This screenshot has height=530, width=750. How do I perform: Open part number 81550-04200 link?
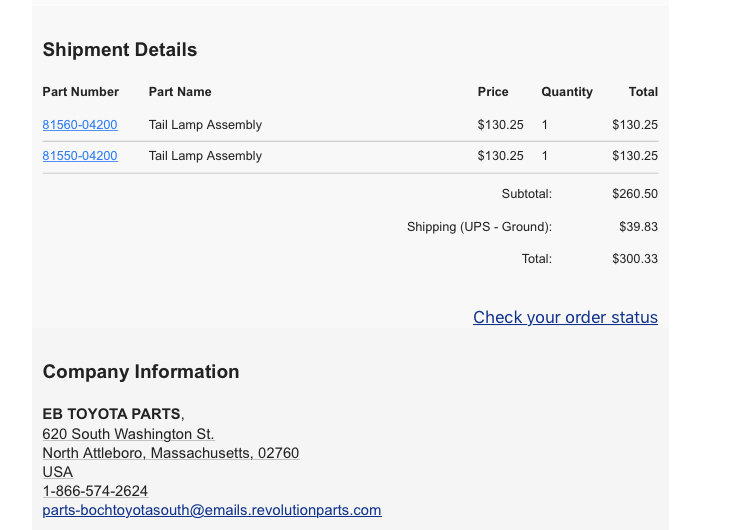click(x=80, y=156)
